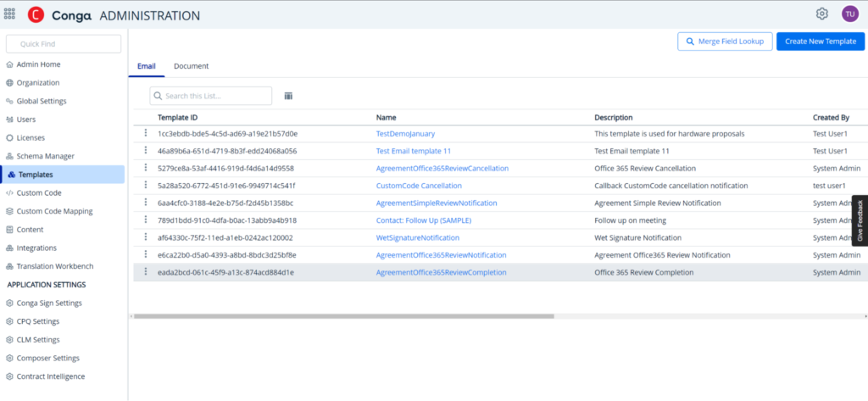
Task: Open AgreementOffice365ReviewCancellation template link
Action: pyautogui.click(x=442, y=168)
